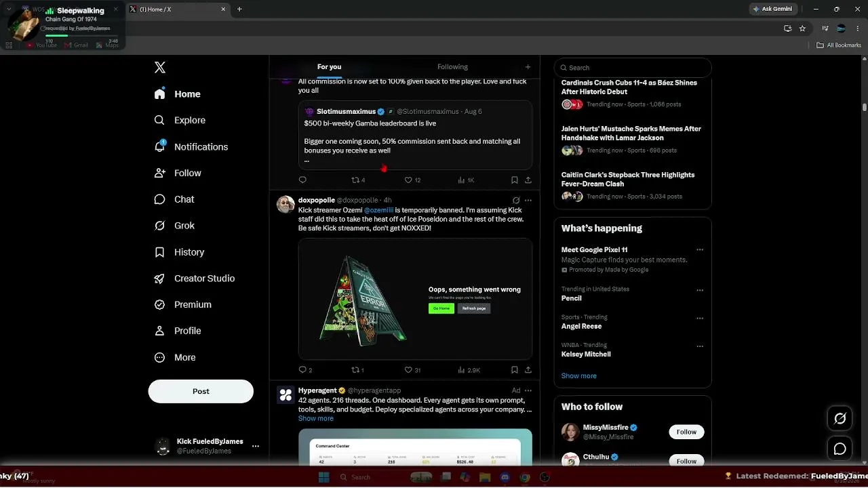Image resolution: width=868 pixels, height=488 pixels.
Task: Open Premium in the sidebar
Action: [182, 304]
